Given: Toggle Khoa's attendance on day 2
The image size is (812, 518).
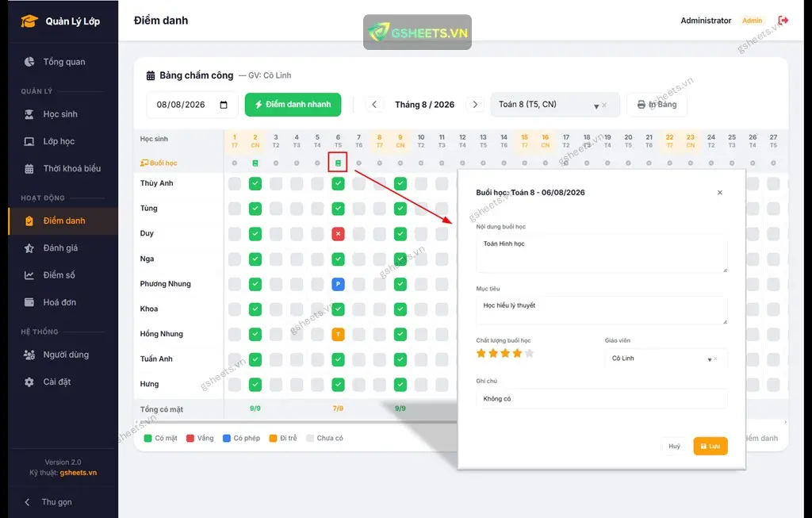Looking at the screenshot, I should point(255,309).
